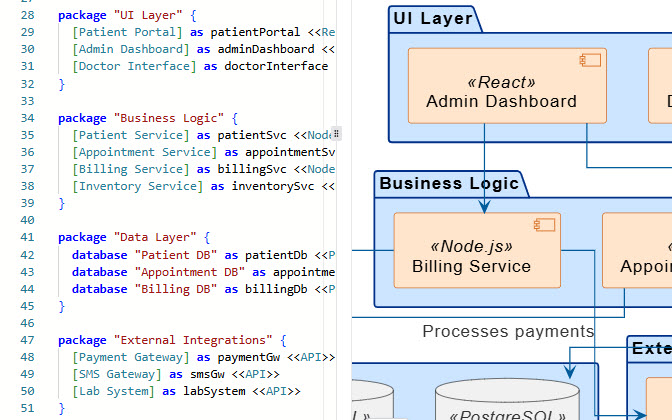Click the package keyword on line 28
Image resolution: width=672 pixels, height=420 pixels.
(82, 15)
